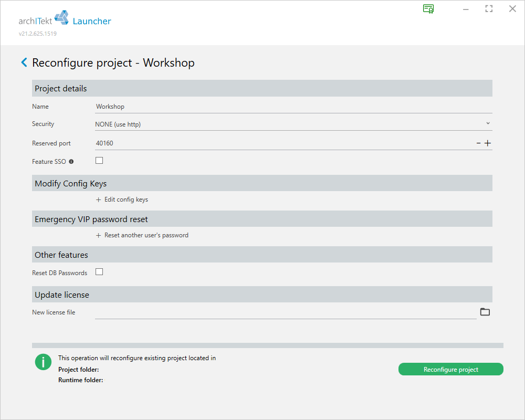Maximize the Launcher window
The image size is (525, 420).
coord(489,9)
